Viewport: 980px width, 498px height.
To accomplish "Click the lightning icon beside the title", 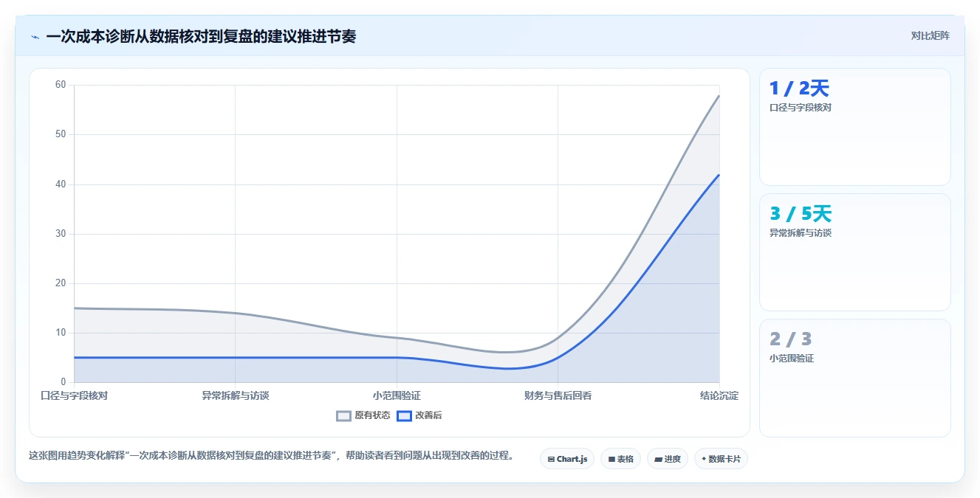I will (35, 36).
